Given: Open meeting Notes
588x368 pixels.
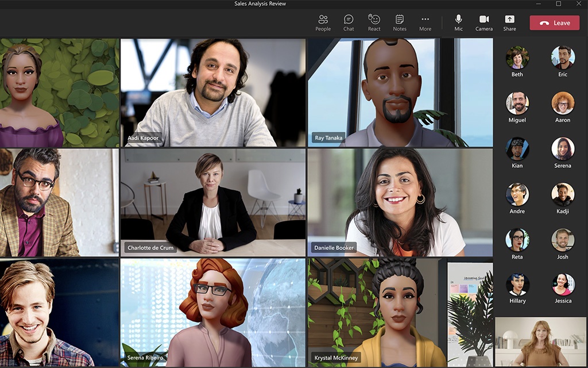Looking at the screenshot, I should click(400, 22).
